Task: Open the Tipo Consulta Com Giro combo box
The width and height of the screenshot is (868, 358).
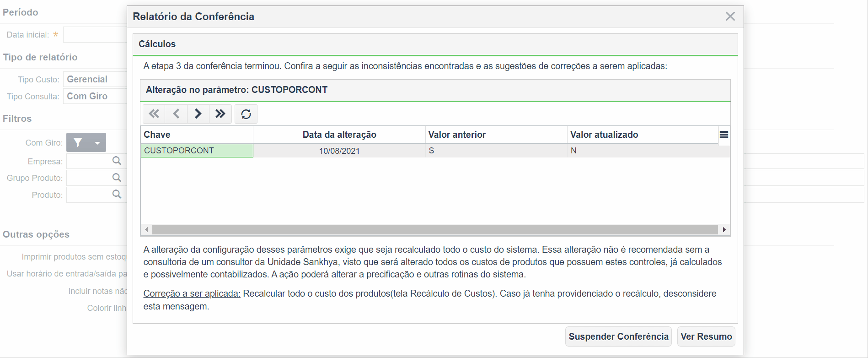Action: tap(95, 96)
